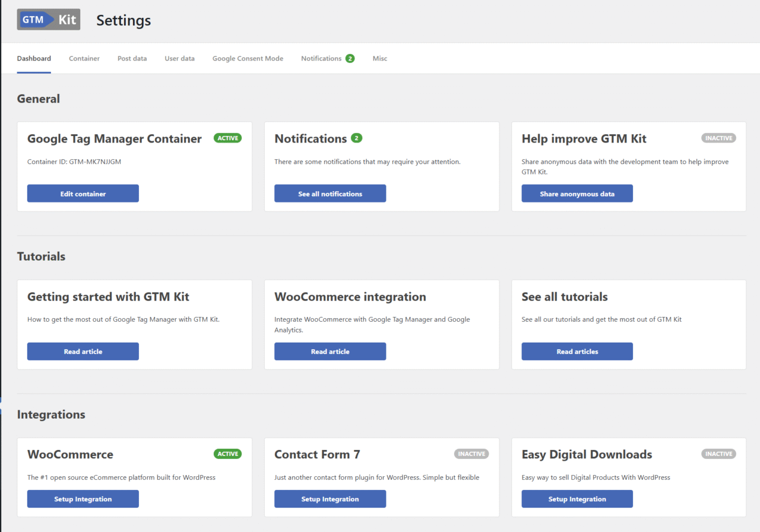Viewport: 760px width, 532px height.
Task: Click 'Easy way to sell Digital Products' text
Action: 596,477
